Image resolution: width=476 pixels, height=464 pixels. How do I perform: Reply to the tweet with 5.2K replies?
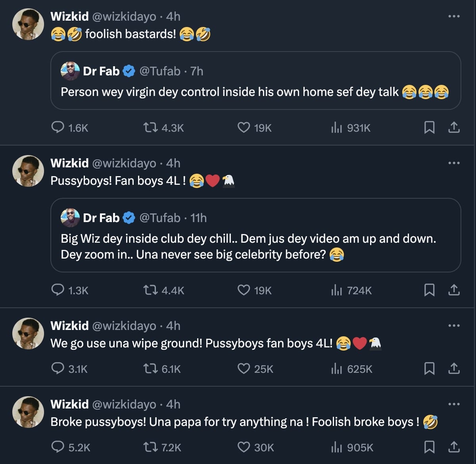[x=58, y=447]
